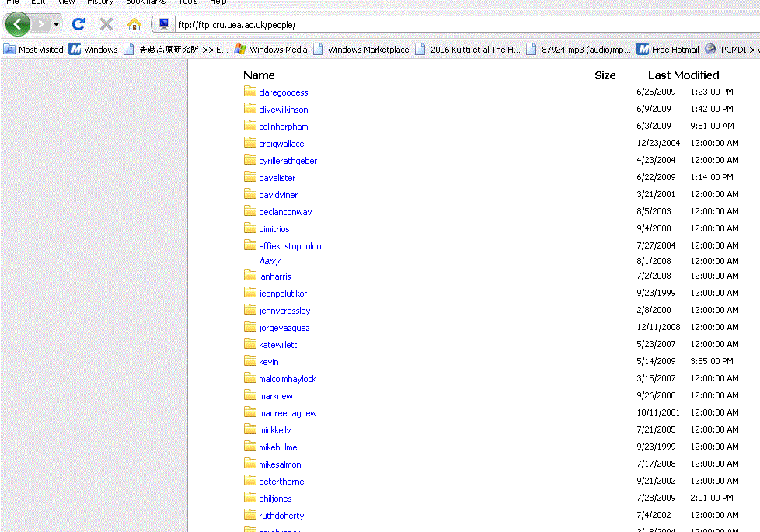Image resolution: width=760 pixels, height=532 pixels.
Task: Open the davelister directory link
Action: pyautogui.click(x=277, y=178)
